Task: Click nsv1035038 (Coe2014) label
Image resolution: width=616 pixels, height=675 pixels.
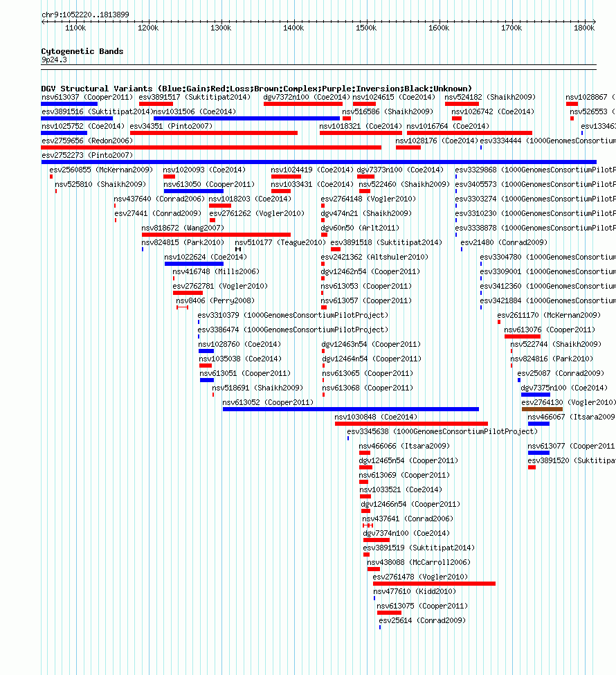Action: 239,359
